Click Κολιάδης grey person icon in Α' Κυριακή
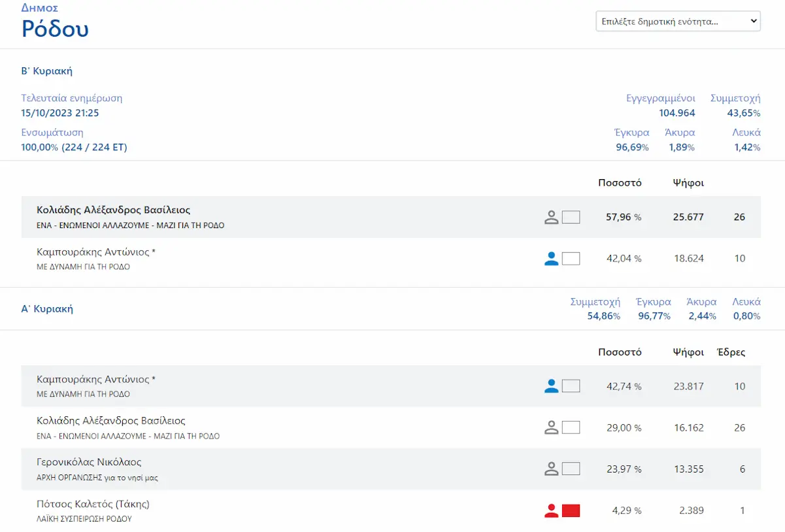The image size is (785, 532). point(552,428)
